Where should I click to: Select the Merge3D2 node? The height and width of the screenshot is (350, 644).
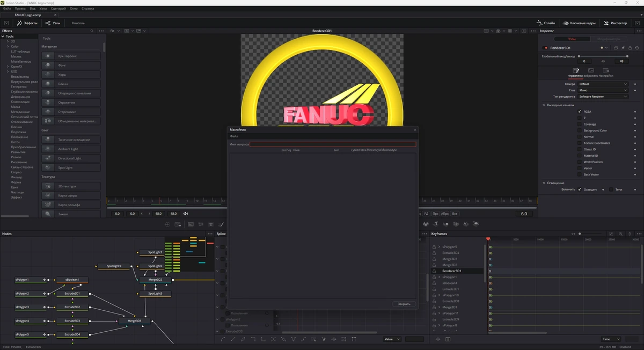155,280
